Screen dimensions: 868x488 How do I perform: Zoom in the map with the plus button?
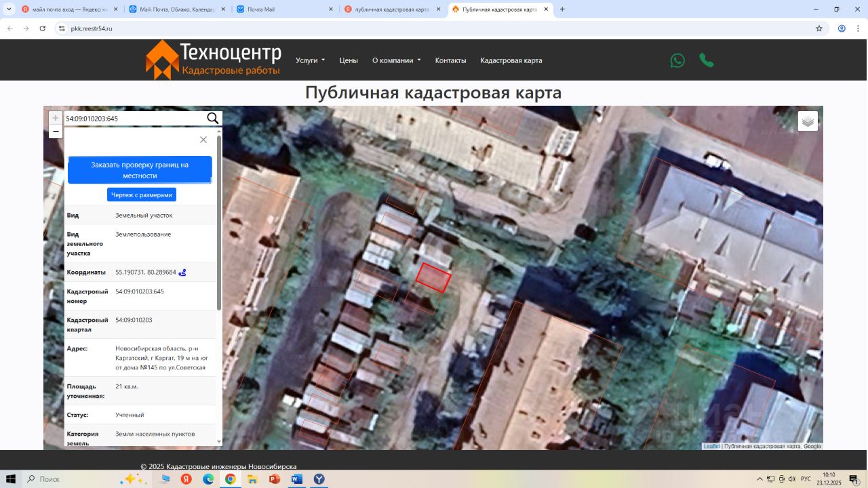pos(56,118)
